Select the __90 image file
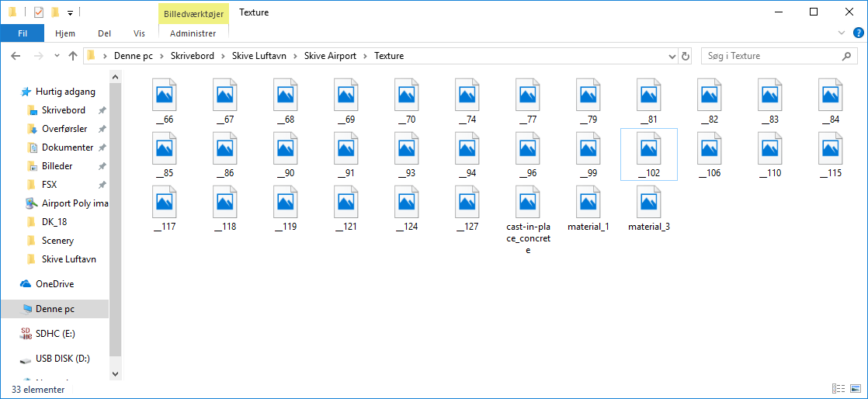868x399 pixels. pyautogui.click(x=286, y=155)
